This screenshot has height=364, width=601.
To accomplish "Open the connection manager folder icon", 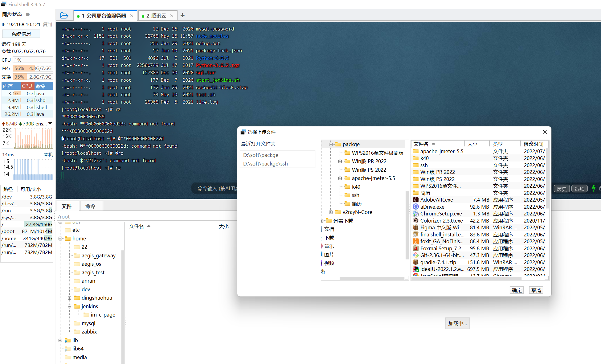I will point(64,15).
